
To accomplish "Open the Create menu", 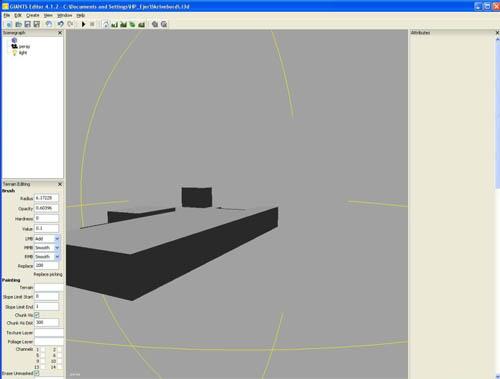I will (33, 15).
